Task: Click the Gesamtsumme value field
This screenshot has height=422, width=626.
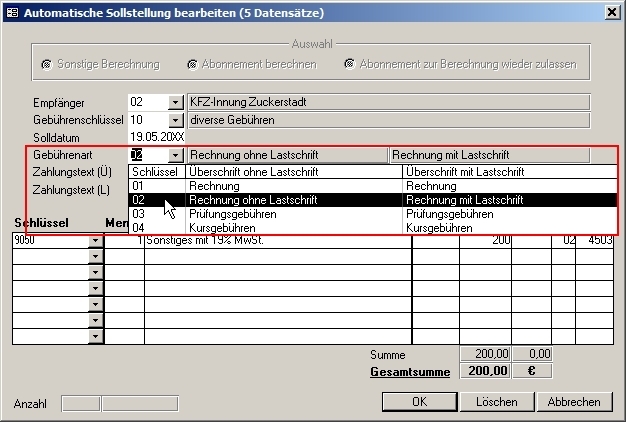Action: pyautogui.click(x=484, y=372)
